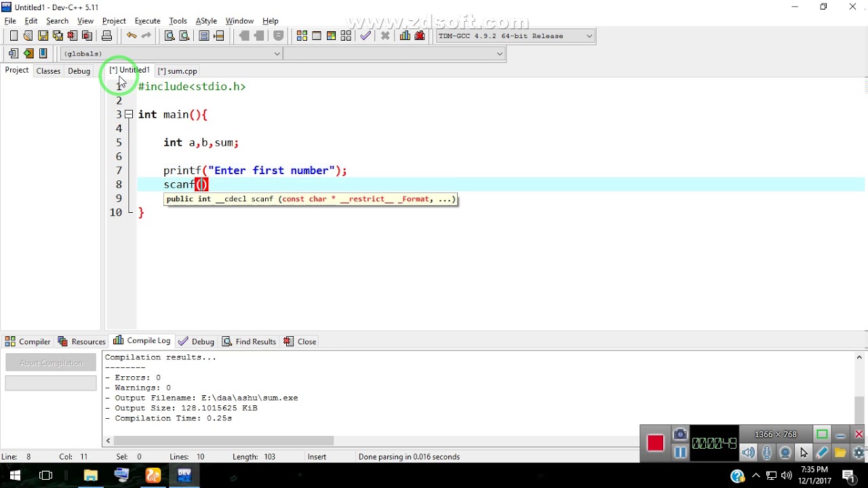The image size is (868, 488).
Task: Open the TDM-GCC compiler selection dropdown
Action: click(x=515, y=36)
